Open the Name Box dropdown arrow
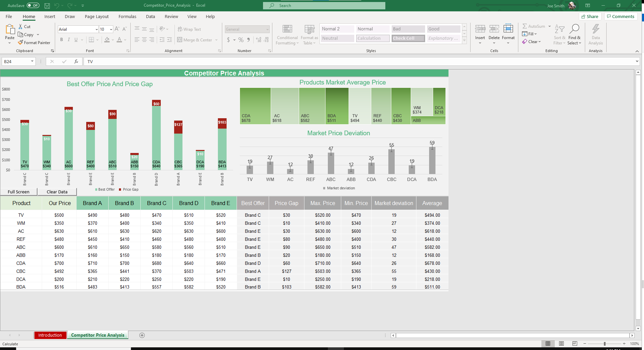The height and width of the screenshot is (350, 644). coord(32,61)
